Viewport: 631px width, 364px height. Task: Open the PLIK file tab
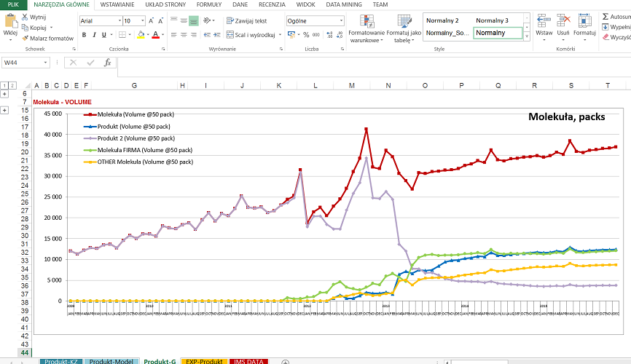click(13, 5)
